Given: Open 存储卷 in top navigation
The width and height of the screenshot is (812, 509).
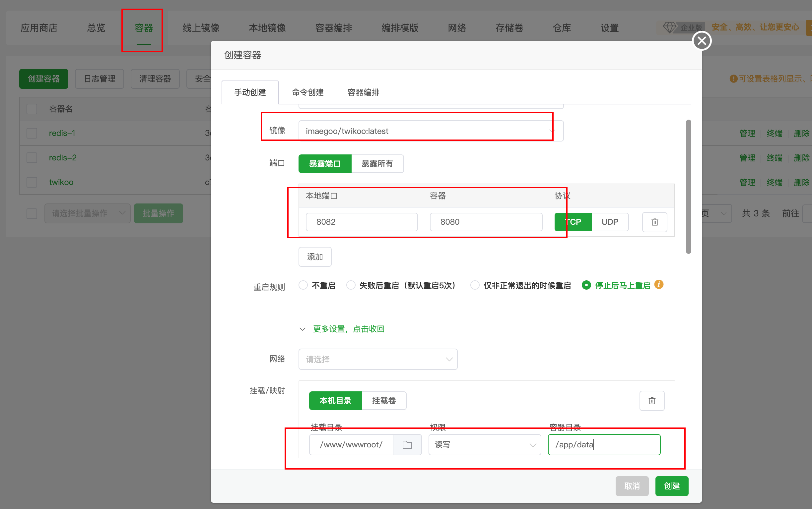Looking at the screenshot, I should point(509,28).
